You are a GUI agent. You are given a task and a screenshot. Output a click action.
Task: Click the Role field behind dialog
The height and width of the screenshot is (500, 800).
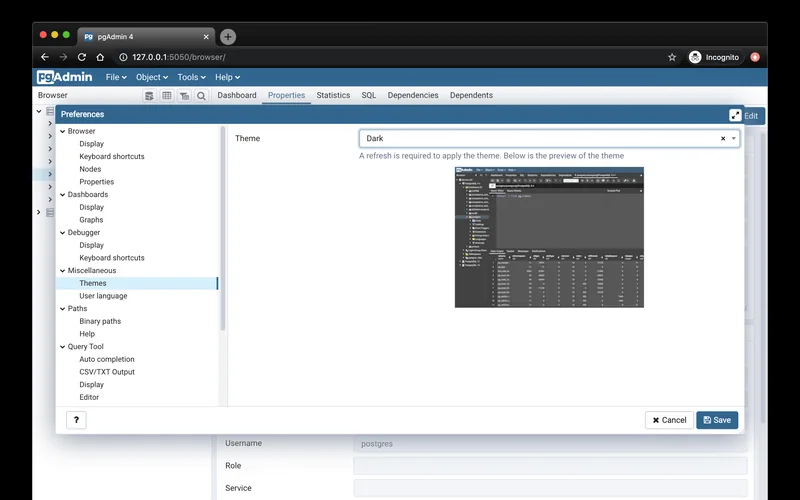[x=550, y=465]
